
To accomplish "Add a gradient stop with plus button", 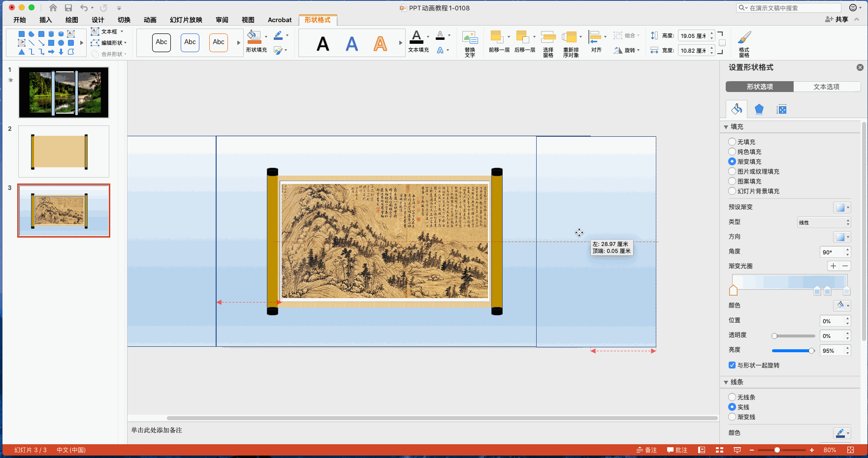I will (x=833, y=266).
